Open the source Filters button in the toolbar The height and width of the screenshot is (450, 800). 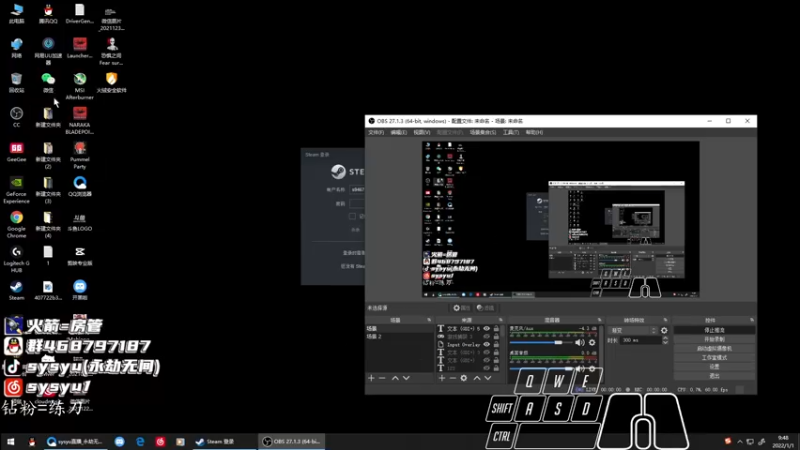[485, 308]
